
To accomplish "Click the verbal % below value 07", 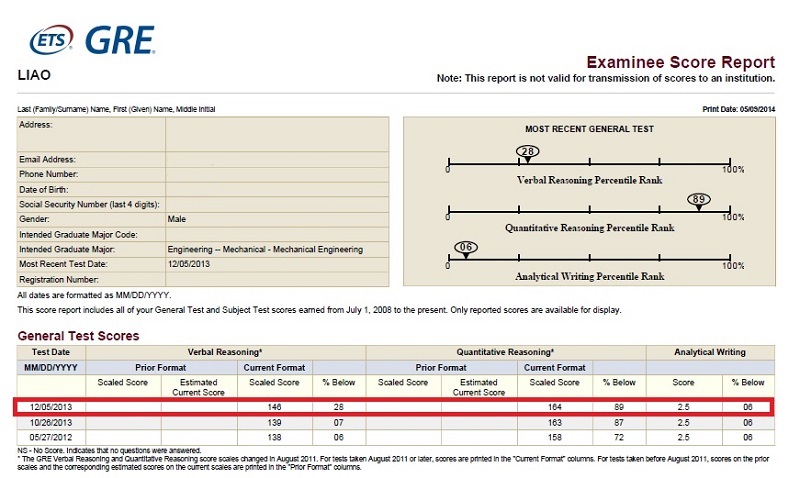I will pyautogui.click(x=338, y=422).
